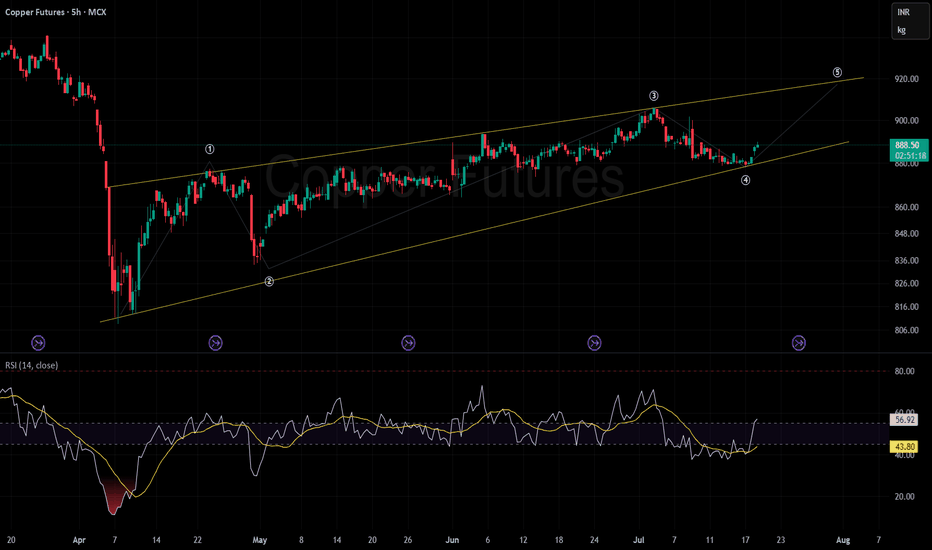This screenshot has height=550, width=932.
Task: Click the RSI average value label 43.80
Action: [905, 447]
